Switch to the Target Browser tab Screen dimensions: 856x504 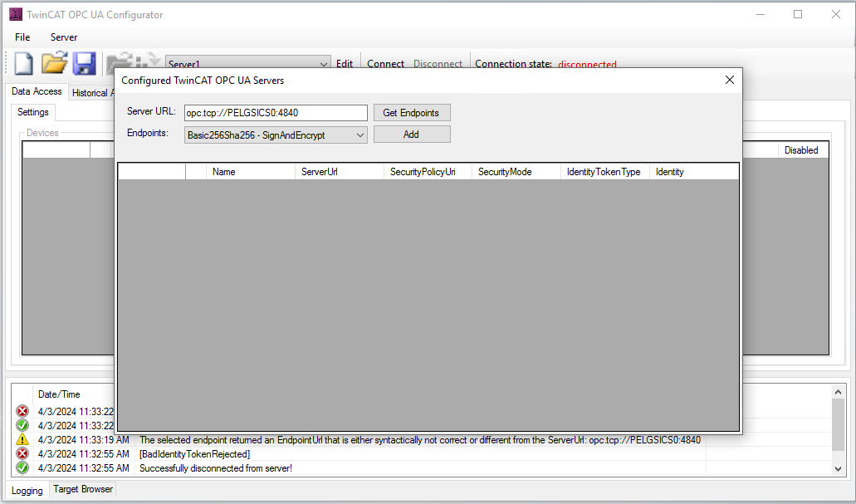pyautogui.click(x=83, y=490)
